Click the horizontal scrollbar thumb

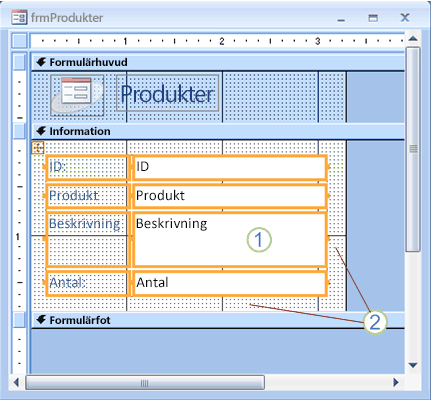(145, 383)
